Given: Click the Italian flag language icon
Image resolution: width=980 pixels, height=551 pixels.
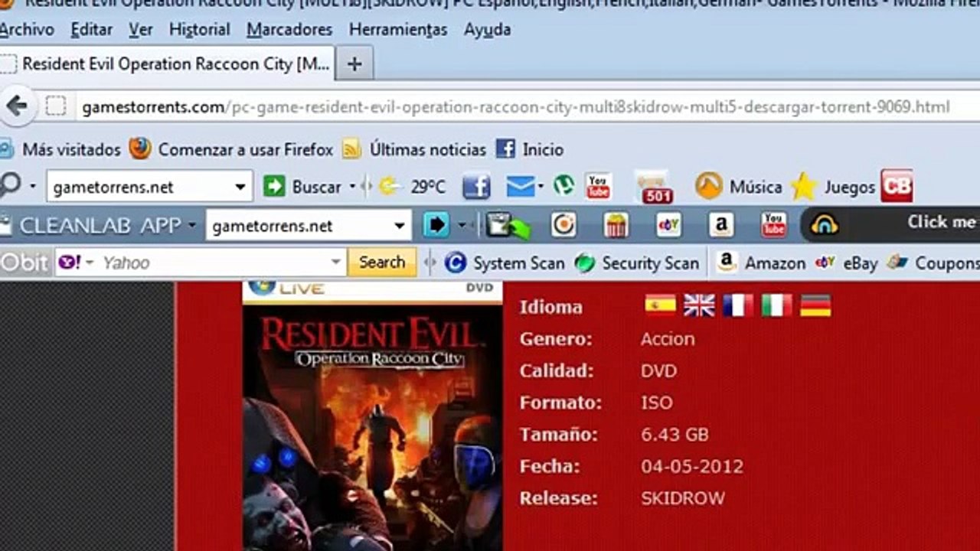Looking at the screenshot, I should click(x=776, y=305).
